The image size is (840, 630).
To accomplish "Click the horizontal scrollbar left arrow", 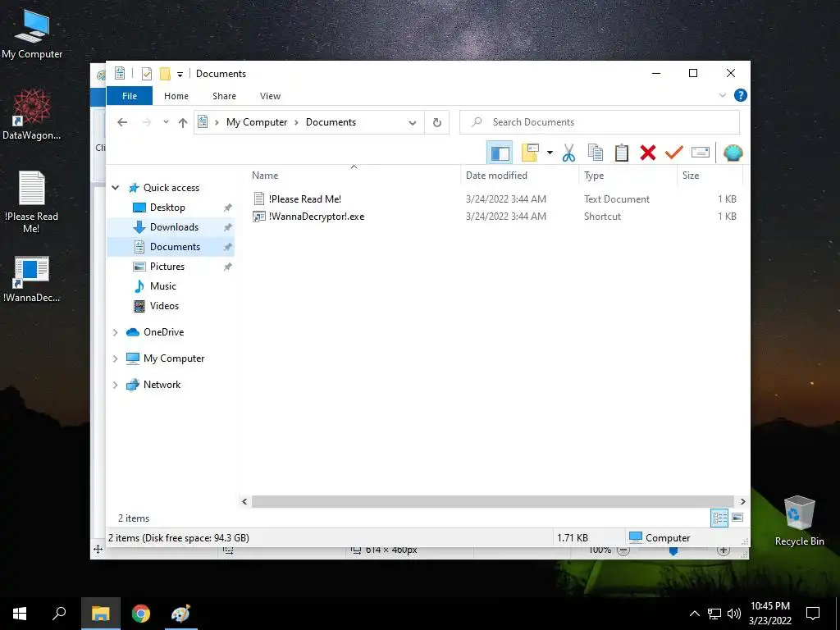I will click(x=244, y=501).
